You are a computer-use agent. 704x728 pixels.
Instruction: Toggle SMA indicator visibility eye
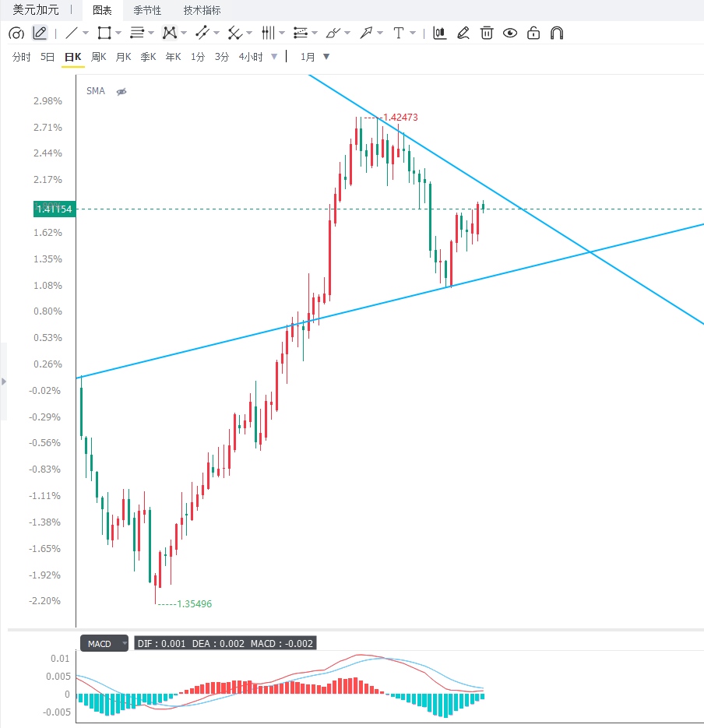click(121, 91)
